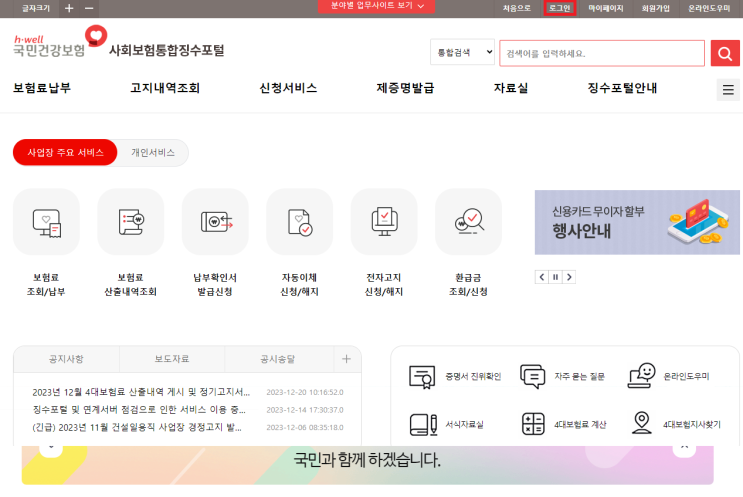Screen dimensions: 743x497
Task: Pause the banner slideshow
Action: coord(555,277)
